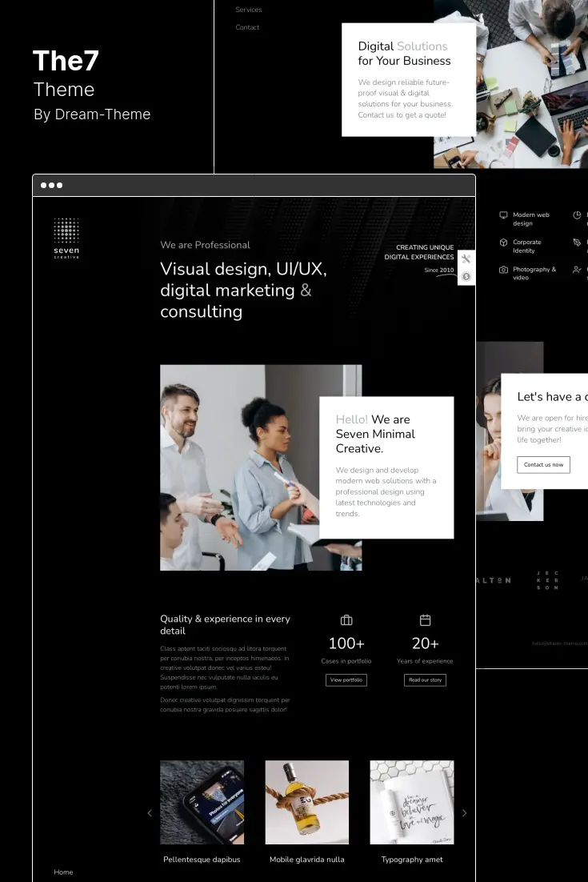Screen dimensions: 588x882
Task: Click the Read our story button
Action: pyautogui.click(x=425, y=680)
